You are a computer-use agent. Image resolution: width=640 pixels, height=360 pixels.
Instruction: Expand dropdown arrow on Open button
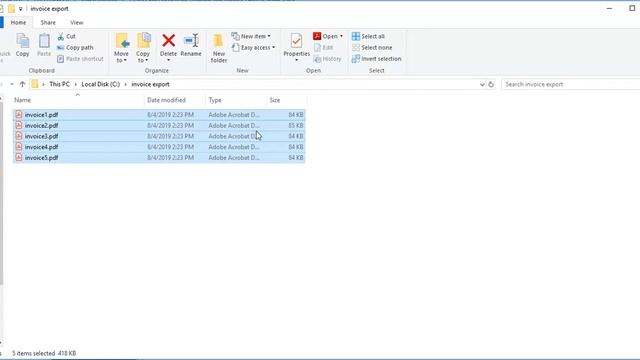(x=341, y=36)
